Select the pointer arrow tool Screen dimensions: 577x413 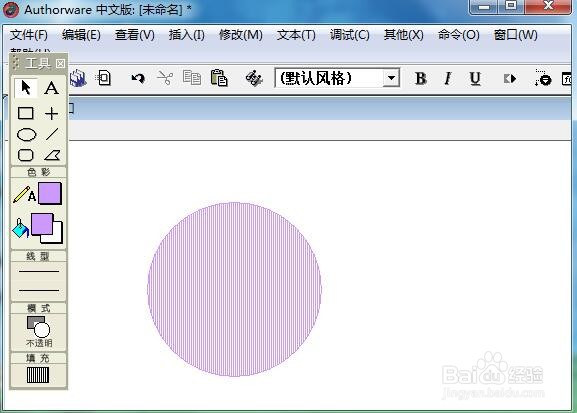(26, 88)
